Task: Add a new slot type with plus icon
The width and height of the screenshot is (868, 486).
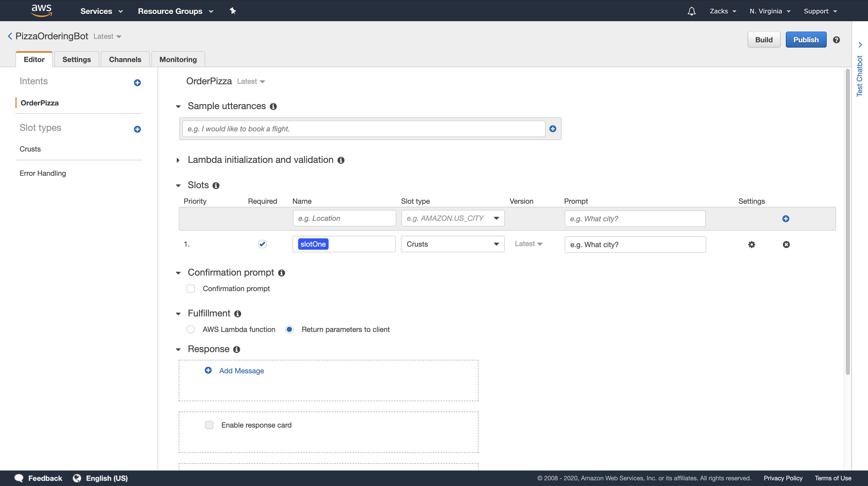Action: click(137, 129)
